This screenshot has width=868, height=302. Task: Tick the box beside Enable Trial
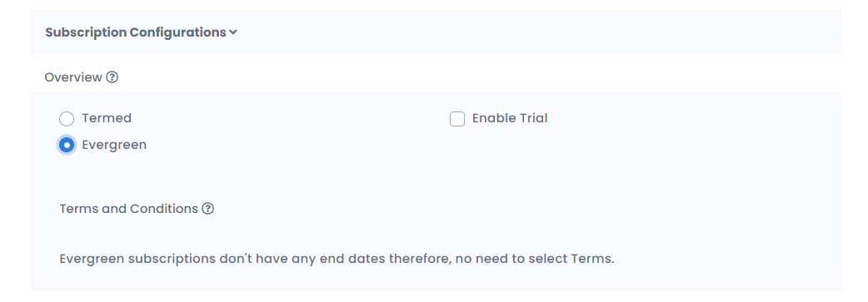[457, 119]
